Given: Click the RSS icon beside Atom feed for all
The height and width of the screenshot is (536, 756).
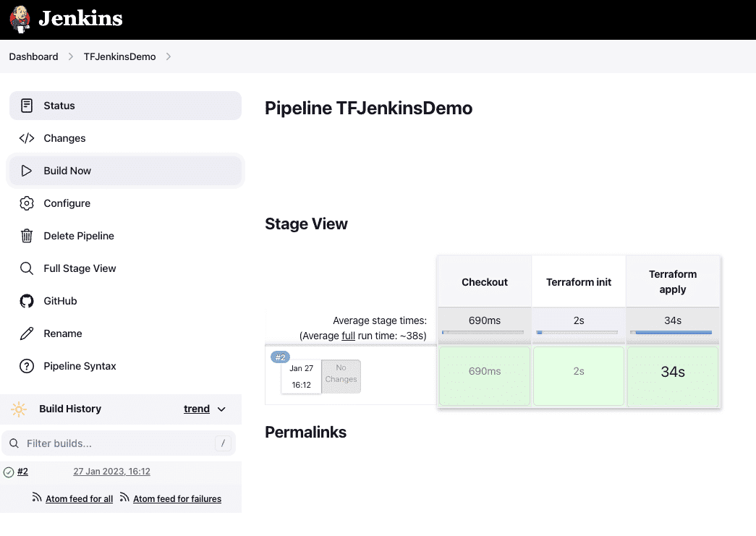Looking at the screenshot, I should tap(37, 498).
